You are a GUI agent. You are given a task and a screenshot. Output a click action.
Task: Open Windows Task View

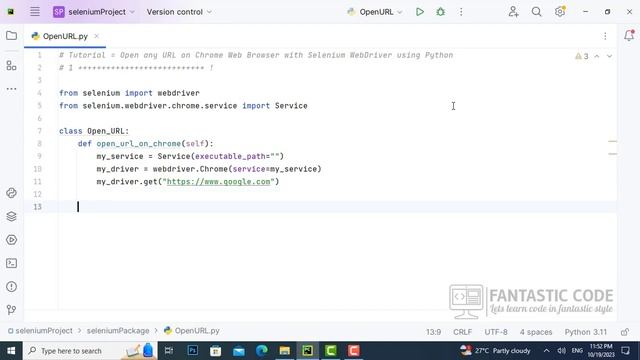click(x=169, y=351)
